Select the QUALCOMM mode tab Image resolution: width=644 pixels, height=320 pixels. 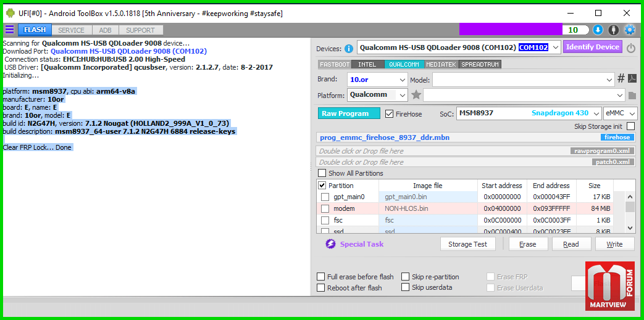coord(404,64)
